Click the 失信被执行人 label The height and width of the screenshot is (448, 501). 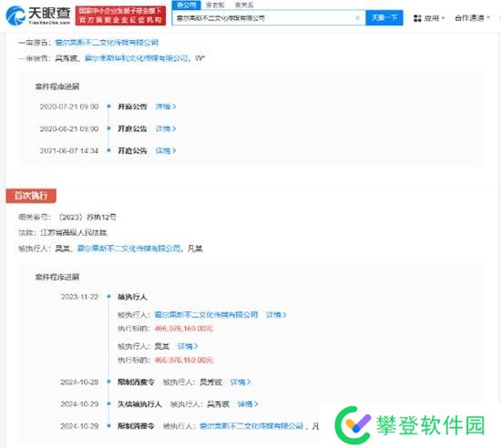pyautogui.click(x=139, y=404)
